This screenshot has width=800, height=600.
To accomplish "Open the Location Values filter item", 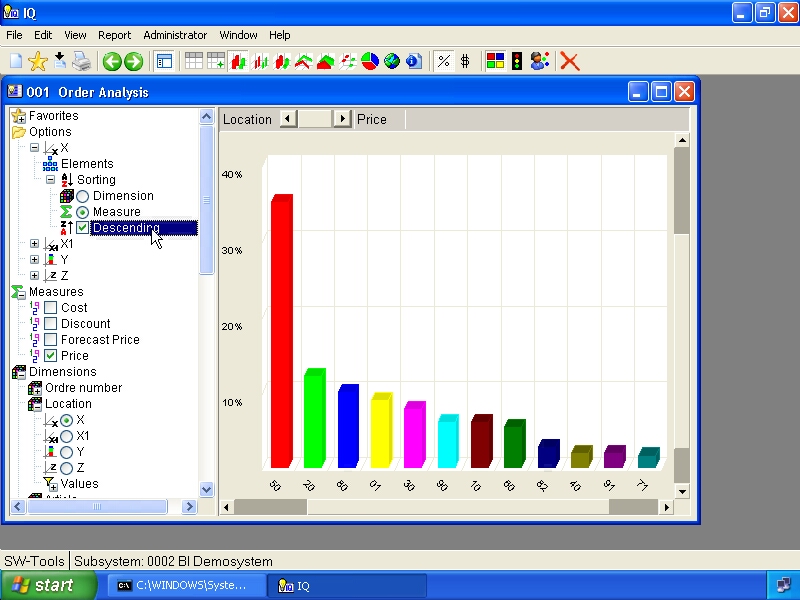I will pos(79,484).
